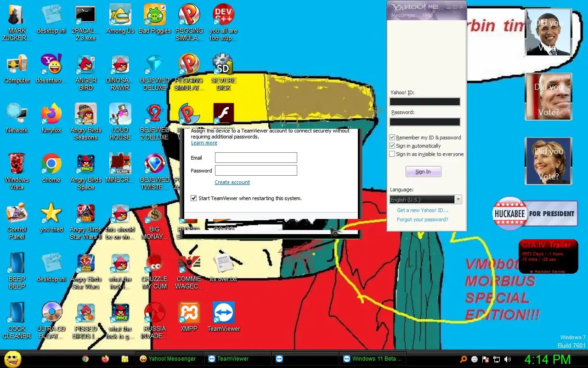Select the Computer desktop icon

(x=17, y=69)
